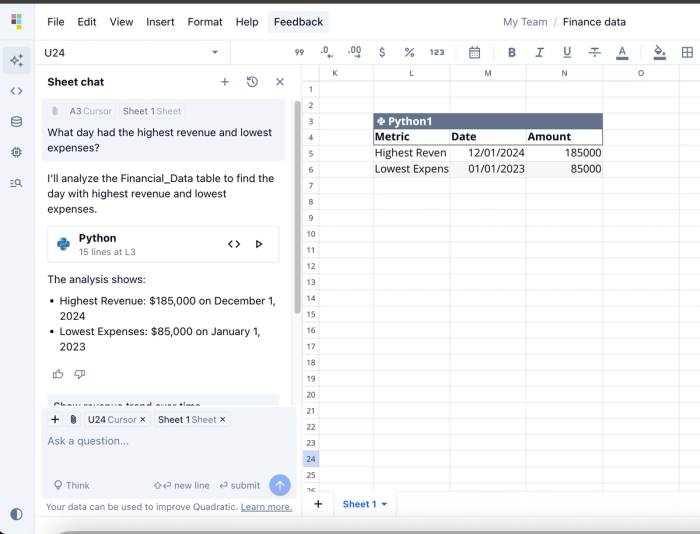700x534 pixels.
Task: Toggle the AI sheet chat sidebar icon
Action: [17, 60]
